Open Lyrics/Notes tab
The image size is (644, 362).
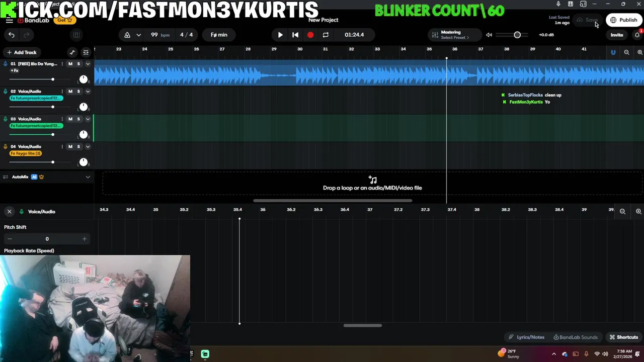coord(526,337)
